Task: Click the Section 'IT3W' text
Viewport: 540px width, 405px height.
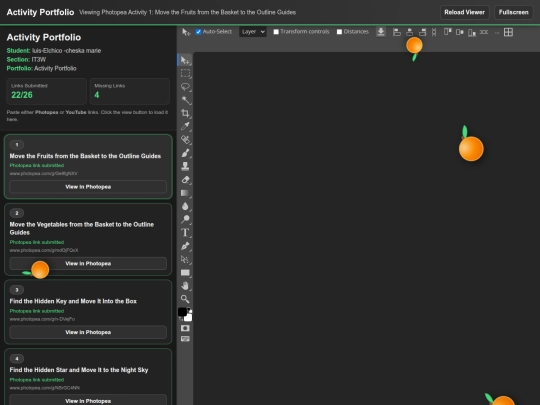Action: [x=39, y=60]
